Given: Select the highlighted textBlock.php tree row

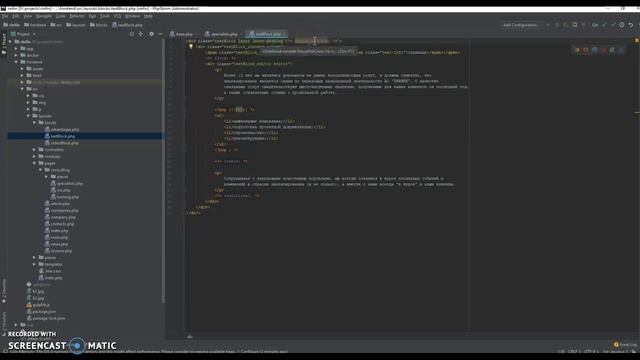Looking at the screenshot, I should [85, 136].
